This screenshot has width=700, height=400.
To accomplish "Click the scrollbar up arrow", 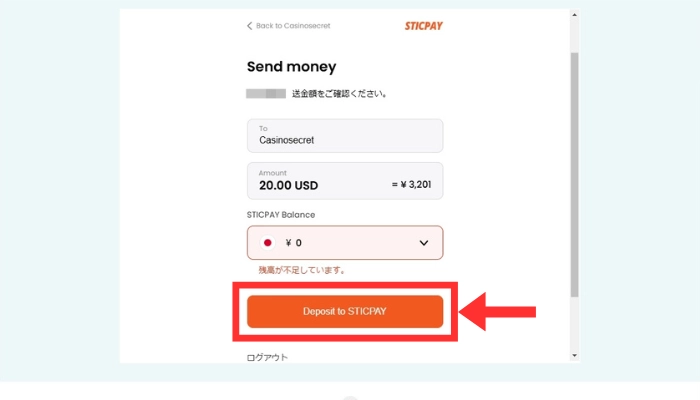I will click(574, 16).
